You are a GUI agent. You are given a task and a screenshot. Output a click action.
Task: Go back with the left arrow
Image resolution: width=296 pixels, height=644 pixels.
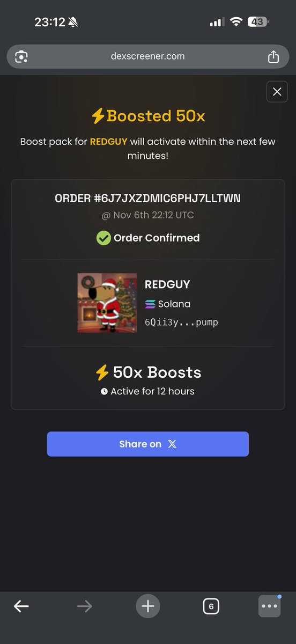click(x=21, y=606)
